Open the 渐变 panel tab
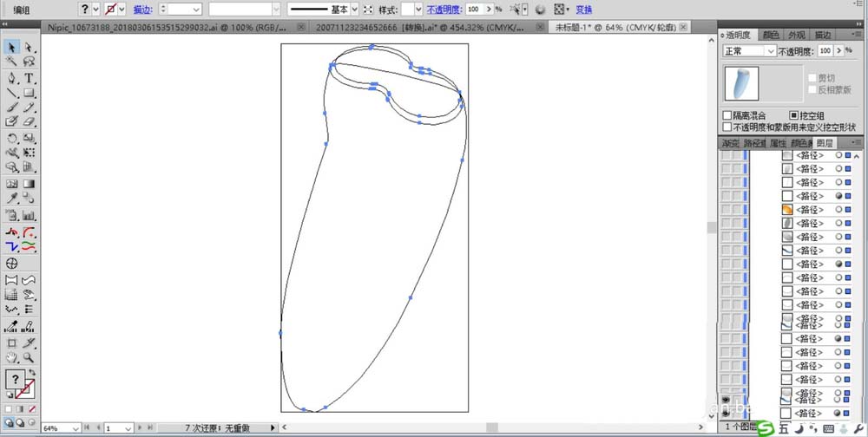Image resolution: width=868 pixels, height=437 pixels. tap(730, 143)
